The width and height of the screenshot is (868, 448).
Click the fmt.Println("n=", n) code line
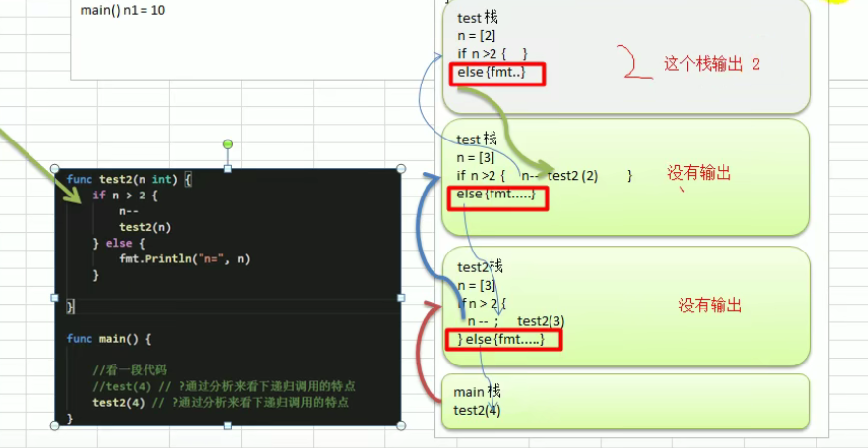click(185, 258)
